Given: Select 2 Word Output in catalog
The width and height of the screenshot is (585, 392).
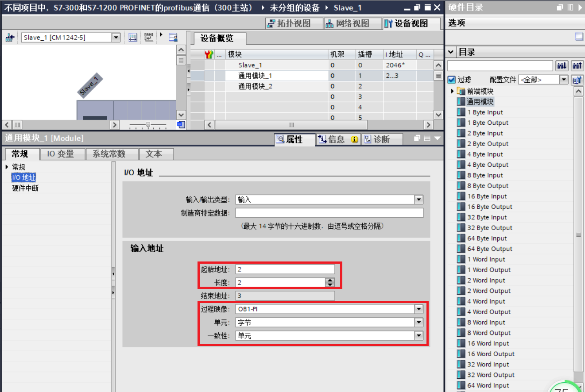Looking at the screenshot, I should point(489,291).
